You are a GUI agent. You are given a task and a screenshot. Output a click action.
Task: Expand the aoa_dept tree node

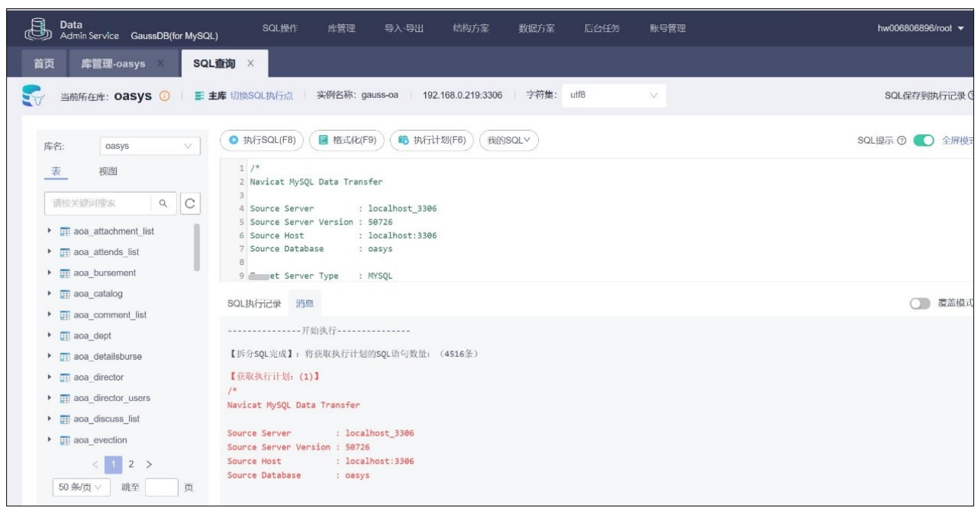coord(50,336)
